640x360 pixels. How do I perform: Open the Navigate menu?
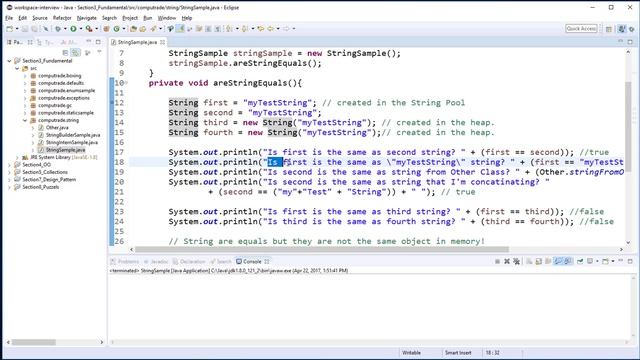87,18
